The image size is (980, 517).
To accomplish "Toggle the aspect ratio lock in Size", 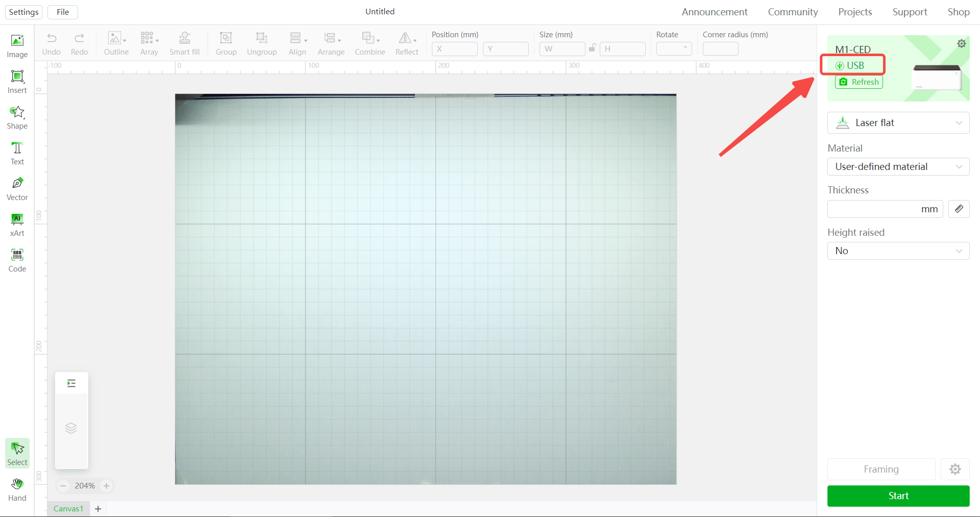I will pos(592,48).
